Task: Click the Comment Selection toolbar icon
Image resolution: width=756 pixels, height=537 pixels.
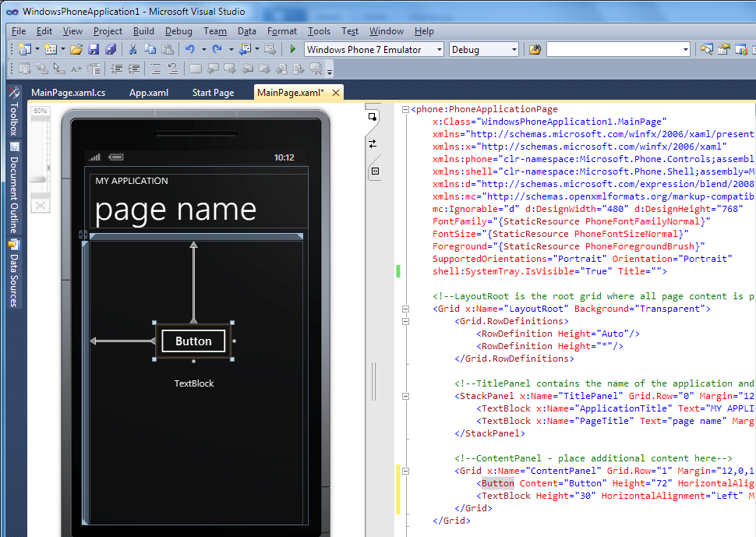Action: (155, 69)
